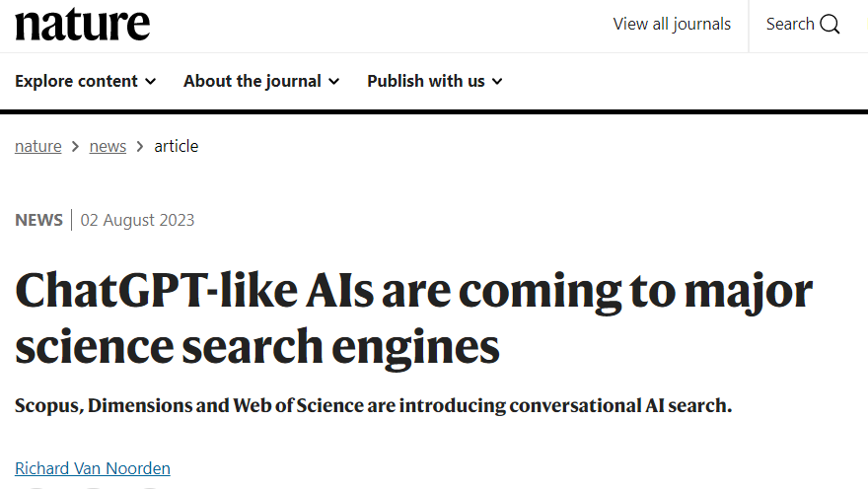Click the ChatGPT-like AIs article headline

(413, 318)
